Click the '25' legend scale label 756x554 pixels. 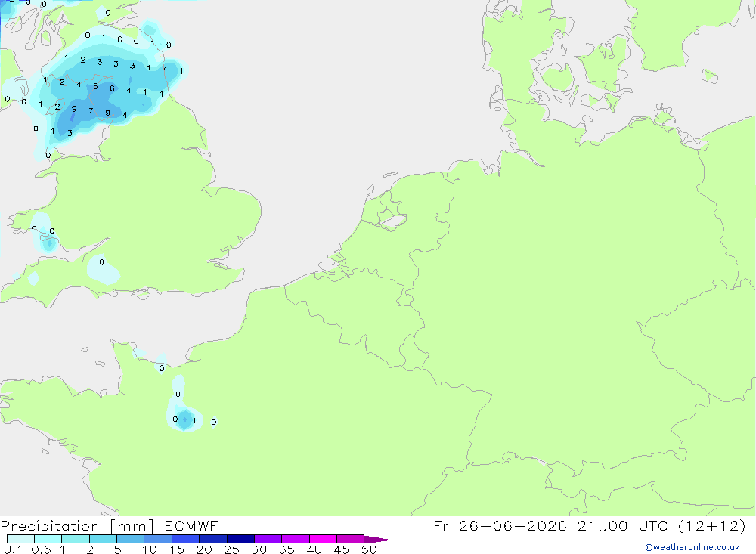coord(231,549)
